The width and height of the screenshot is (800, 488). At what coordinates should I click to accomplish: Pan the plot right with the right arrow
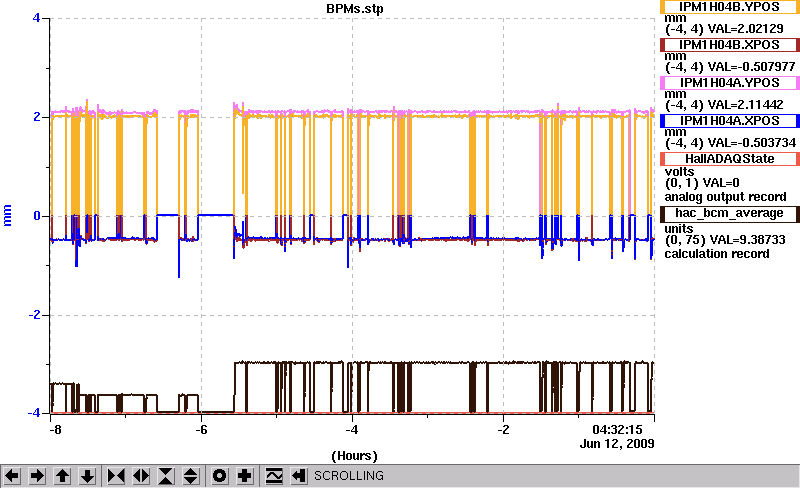tap(37, 476)
